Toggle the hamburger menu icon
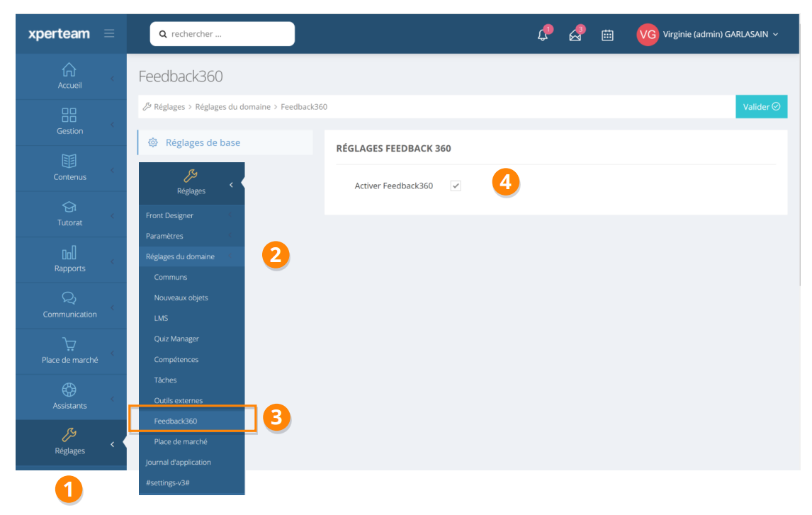The width and height of the screenshot is (812, 515). click(109, 33)
